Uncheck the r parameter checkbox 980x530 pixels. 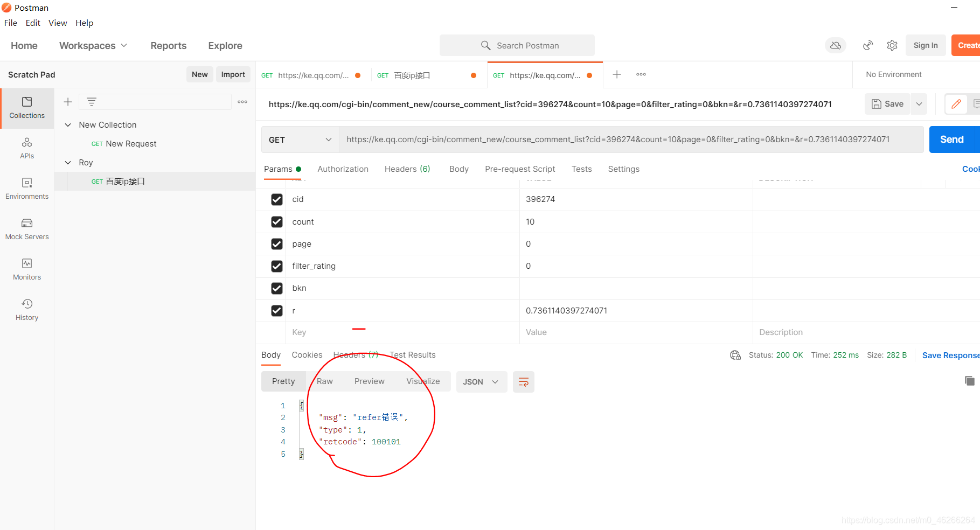pyautogui.click(x=277, y=311)
